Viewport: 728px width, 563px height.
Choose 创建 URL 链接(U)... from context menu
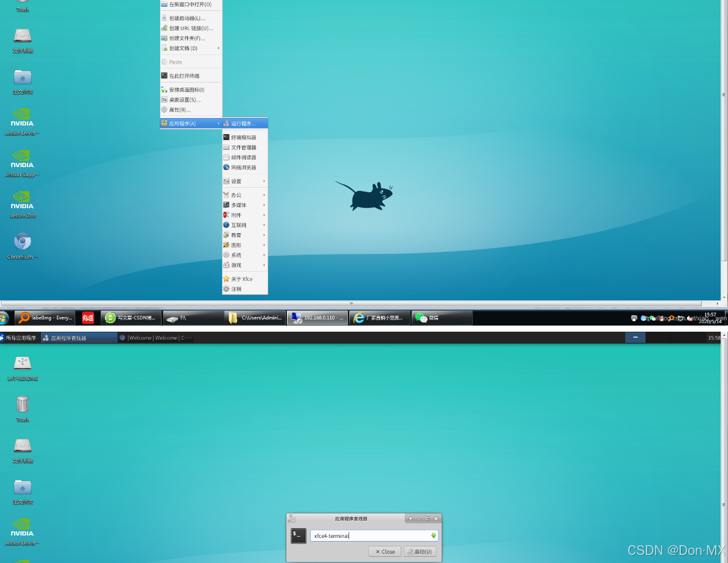pos(191,28)
